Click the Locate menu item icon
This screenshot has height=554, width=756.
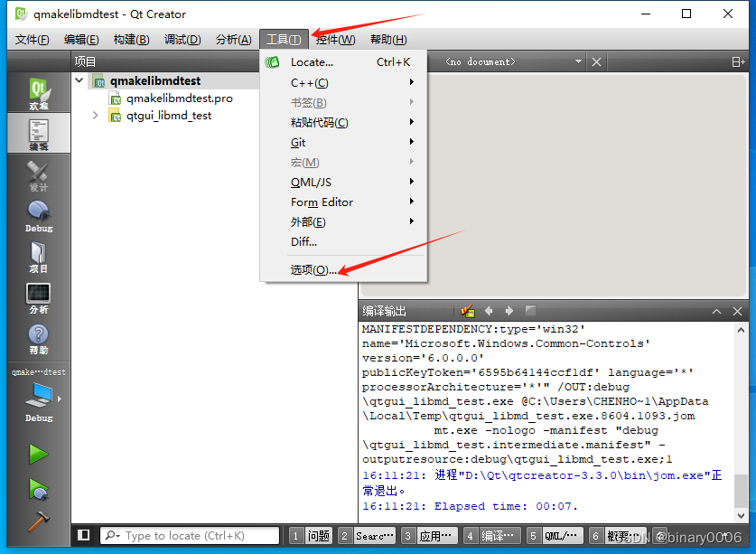[272, 62]
